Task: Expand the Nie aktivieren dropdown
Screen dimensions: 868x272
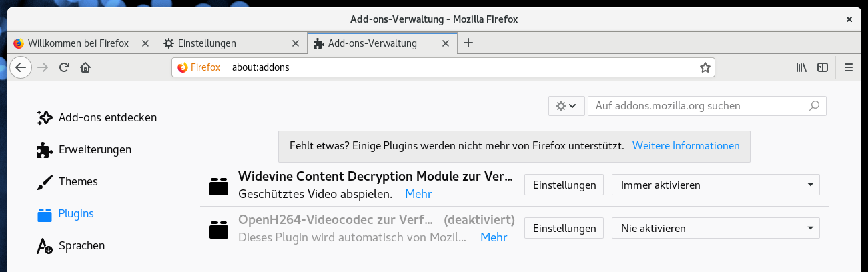Action: pos(715,228)
